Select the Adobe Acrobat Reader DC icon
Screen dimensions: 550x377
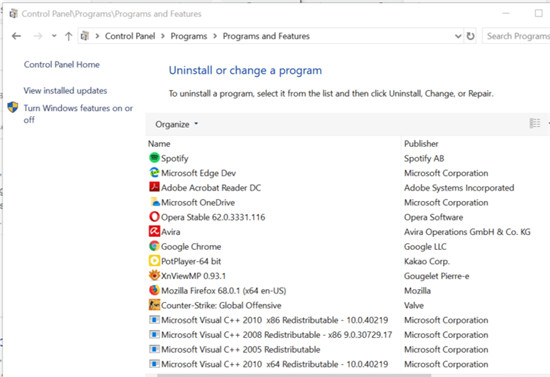154,187
